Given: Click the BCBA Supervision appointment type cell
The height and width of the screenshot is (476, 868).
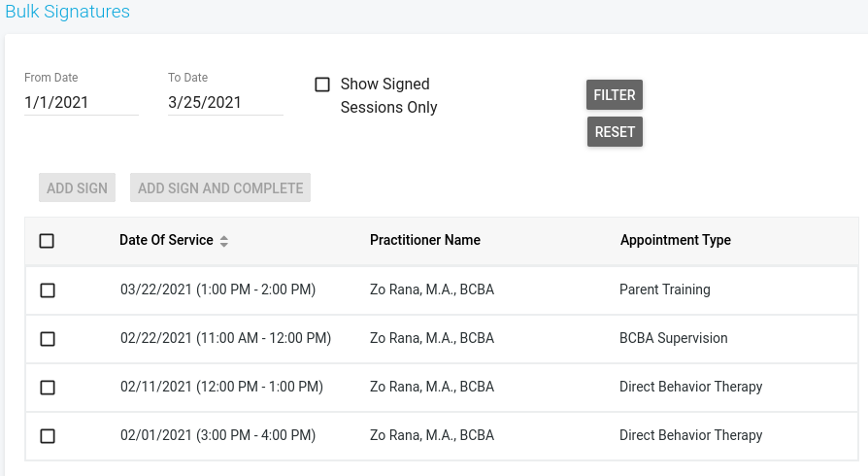Looking at the screenshot, I should [x=673, y=338].
